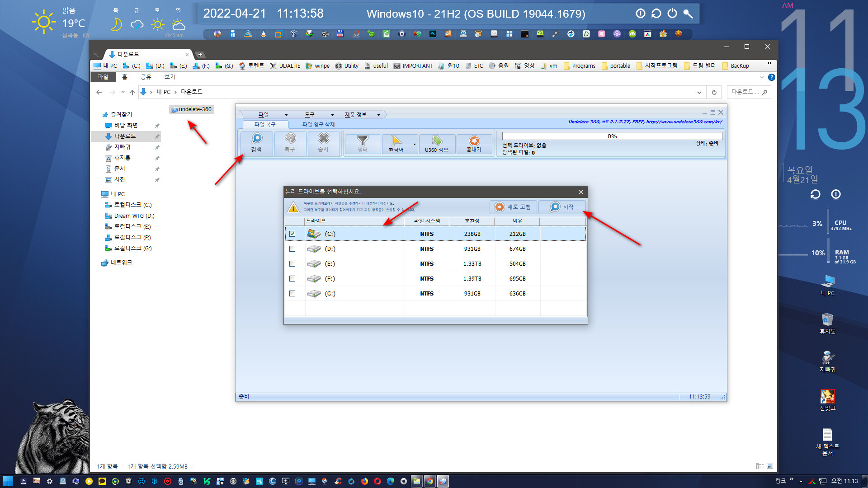Viewport: 868px width, 488px height.
Task: Expand the Explorer address bar history dropdown
Action: coord(699,92)
